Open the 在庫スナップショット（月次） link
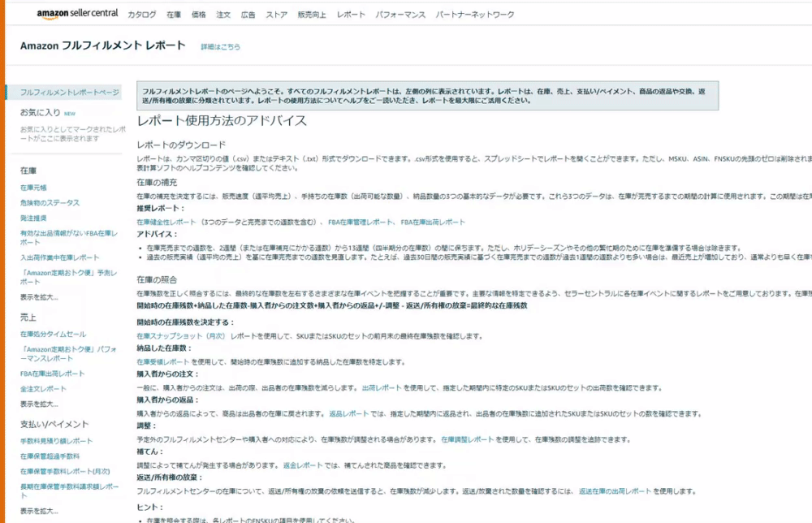This screenshot has height=523, width=812. [181, 336]
